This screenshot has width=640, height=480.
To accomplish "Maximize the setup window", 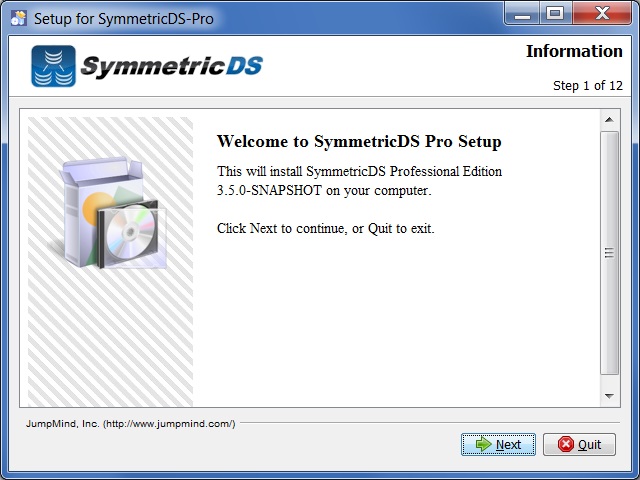I will [555, 13].
